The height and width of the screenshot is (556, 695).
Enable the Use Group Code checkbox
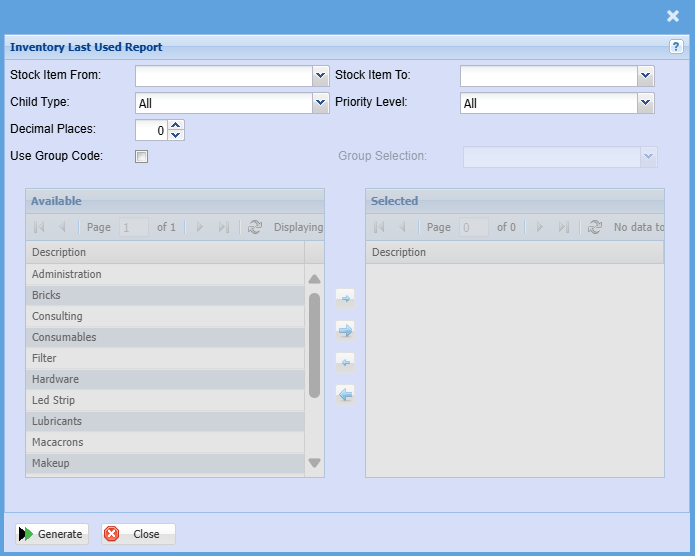(141, 156)
